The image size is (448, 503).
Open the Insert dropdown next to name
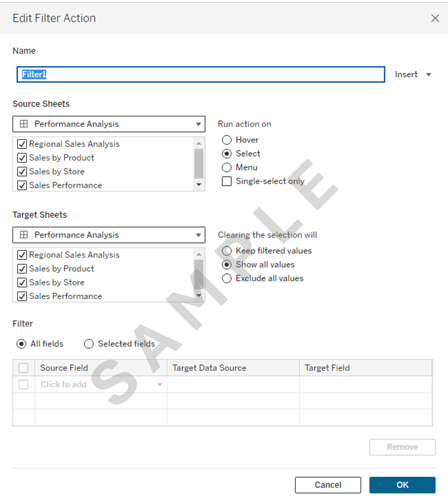413,74
